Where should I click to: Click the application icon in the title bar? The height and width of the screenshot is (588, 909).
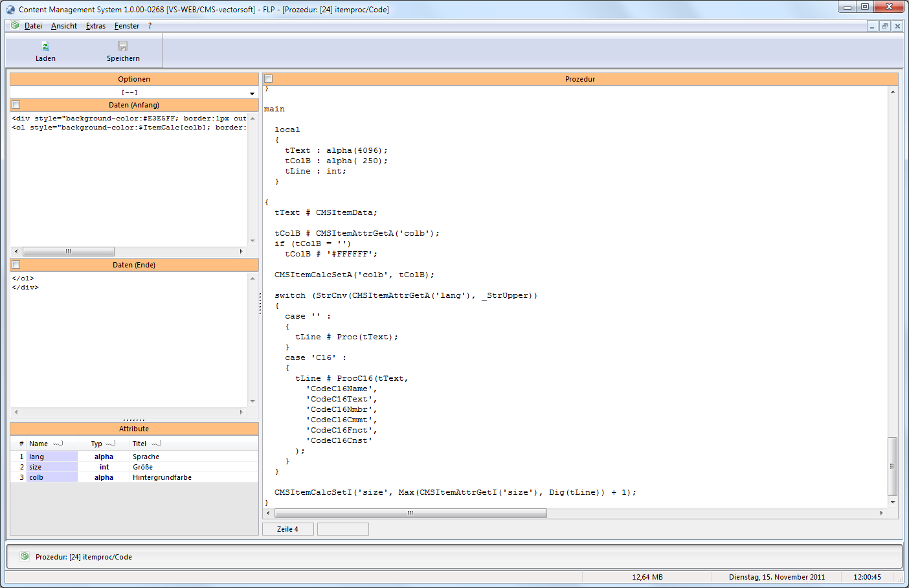[x=10, y=10]
